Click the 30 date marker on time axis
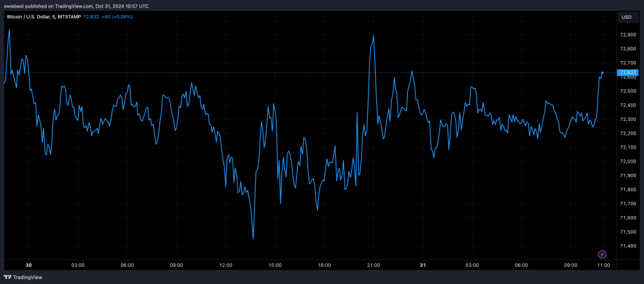The width and height of the screenshot is (644, 284). point(28,266)
